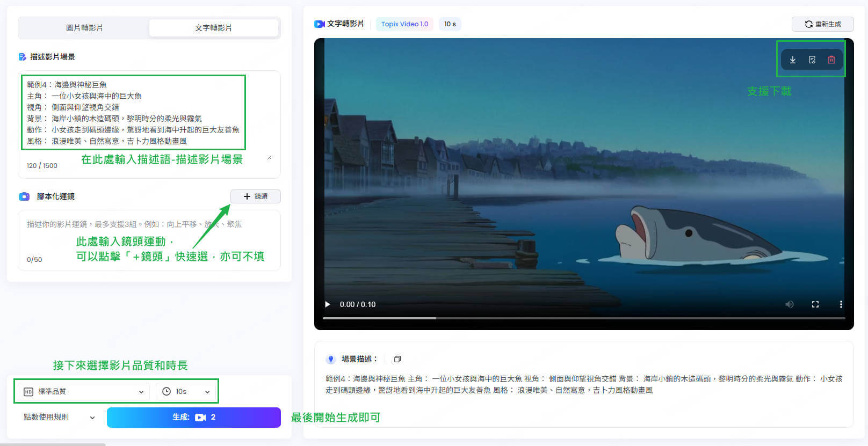
Task: Click the HD icon in quality selector
Action: [28, 392]
